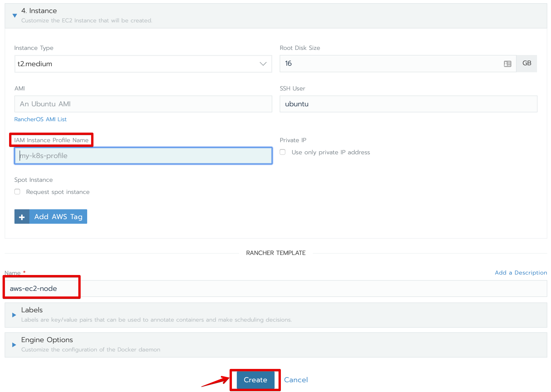Screen dimensions: 551x392
Task: Click Add a Description link
Action: [521, 272]
